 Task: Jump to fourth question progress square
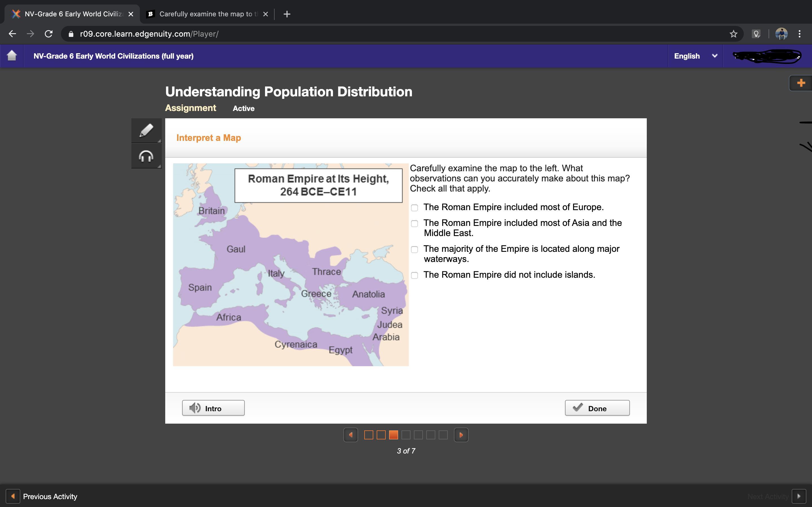(x=406, y=435)
